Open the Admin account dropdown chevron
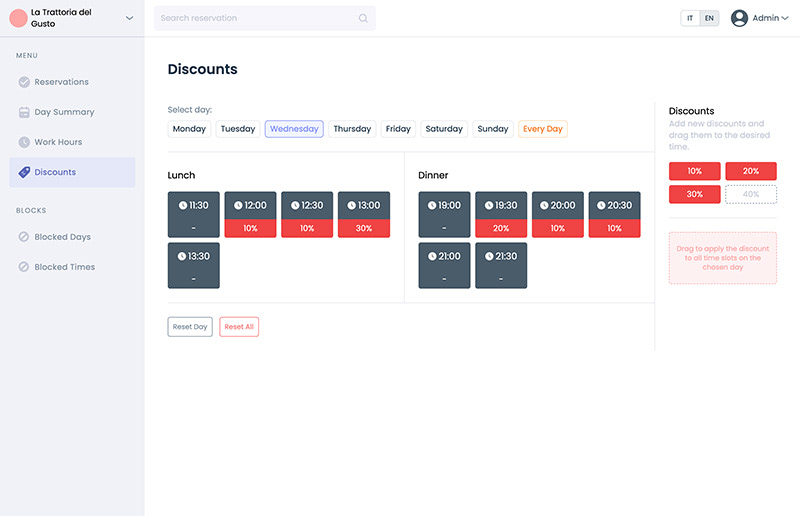This screenshot has width=800, height=516. pyautogui.click(x=785, y=18)
